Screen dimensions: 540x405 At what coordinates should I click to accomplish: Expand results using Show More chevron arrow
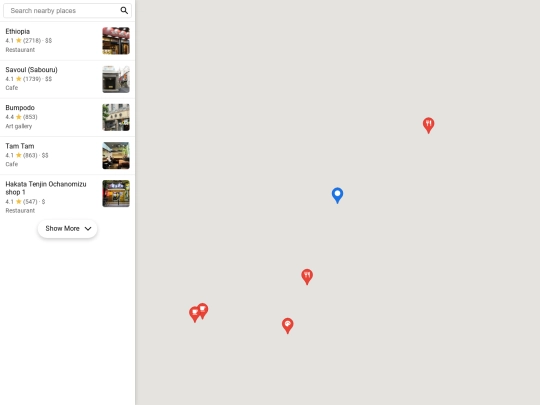(x=88, y=229)
